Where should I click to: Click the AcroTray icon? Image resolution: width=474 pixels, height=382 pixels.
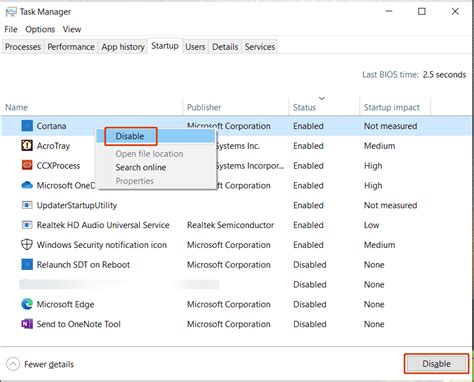pos(27,145)
